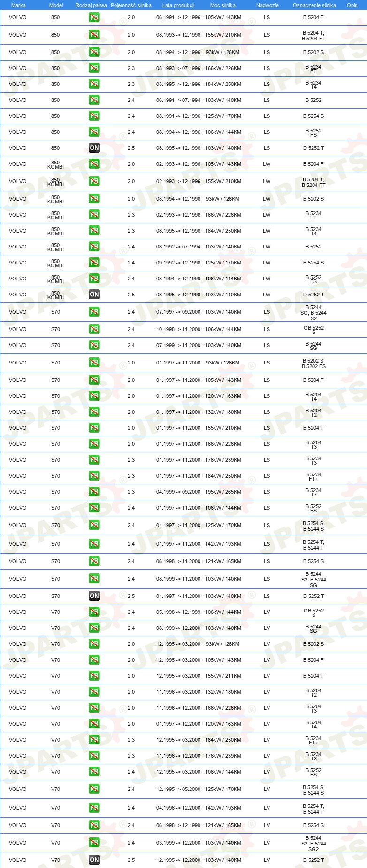Click petrol icon in 850 KOMBI 93kW / 126KM row

(x=94, y=199)
